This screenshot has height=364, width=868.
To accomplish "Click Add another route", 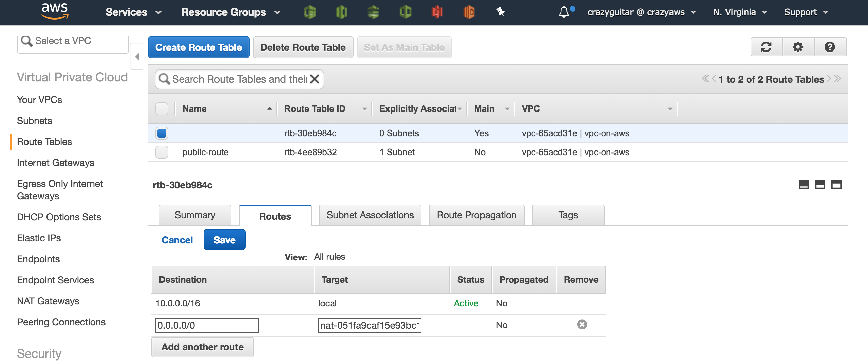I will [203, 347].
